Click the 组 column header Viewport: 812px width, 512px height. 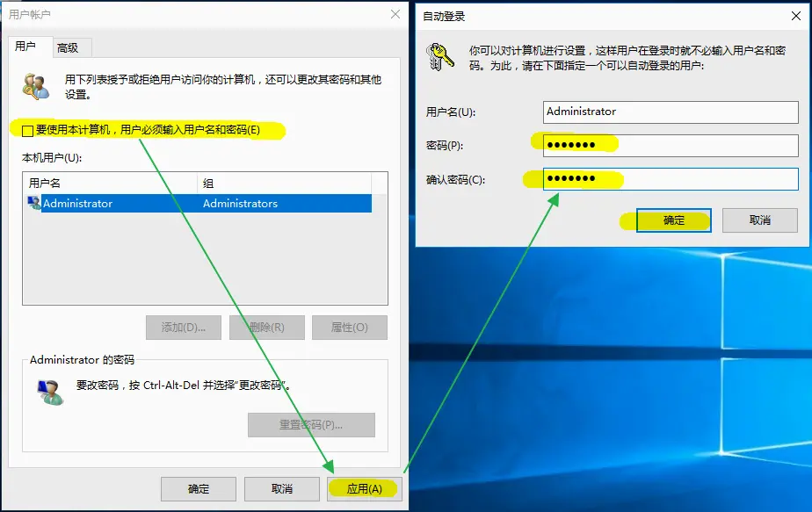click(x=285, y=184)
